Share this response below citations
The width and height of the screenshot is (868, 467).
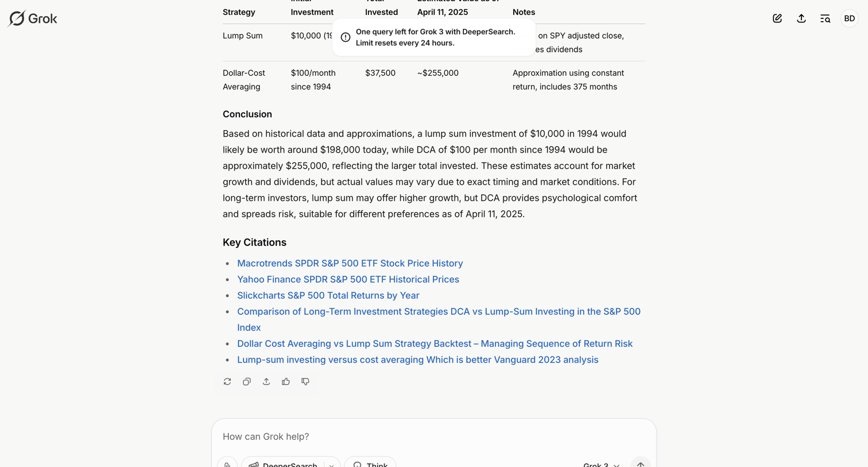[266, 382]
